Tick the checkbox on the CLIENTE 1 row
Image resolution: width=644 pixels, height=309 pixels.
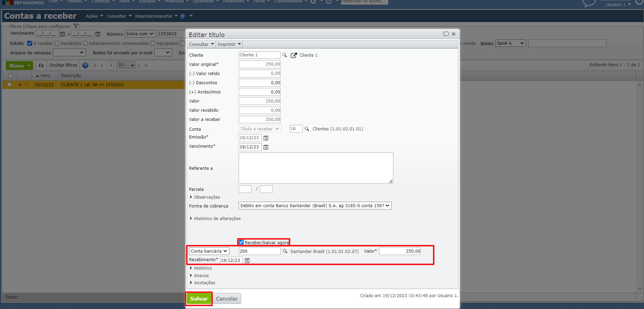pos(9,85)
